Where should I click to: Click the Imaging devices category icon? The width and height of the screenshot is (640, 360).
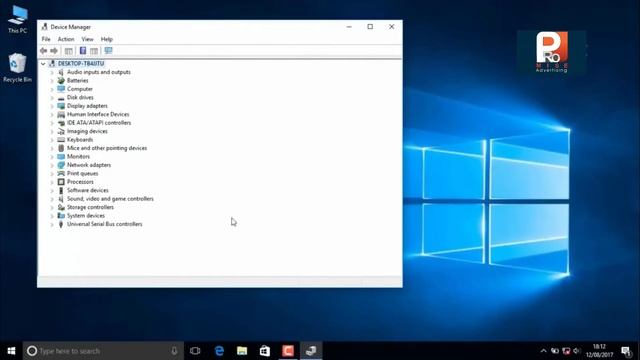[x=61, y=131]
